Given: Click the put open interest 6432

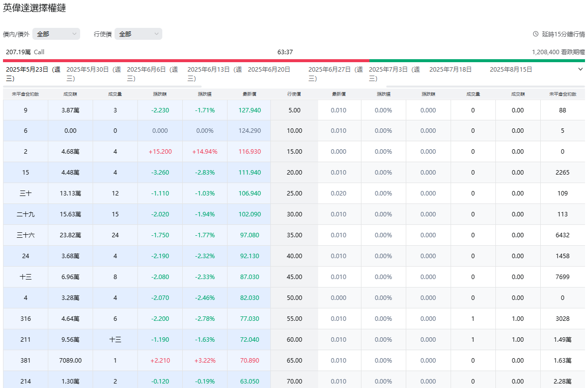Looking at the screenshot, I should tap(563, 235).
